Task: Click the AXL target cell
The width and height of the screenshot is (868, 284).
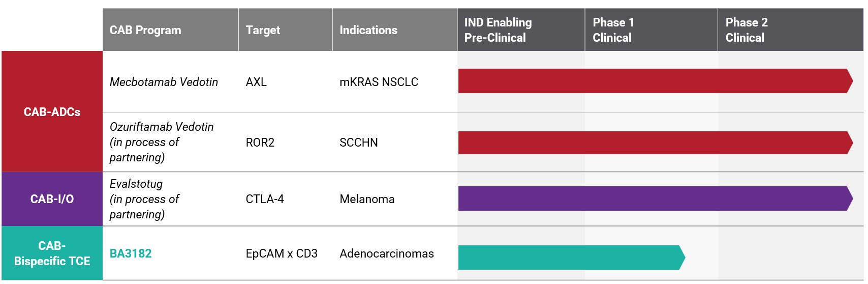Action: pyautogui.click(x=256, y=82)
